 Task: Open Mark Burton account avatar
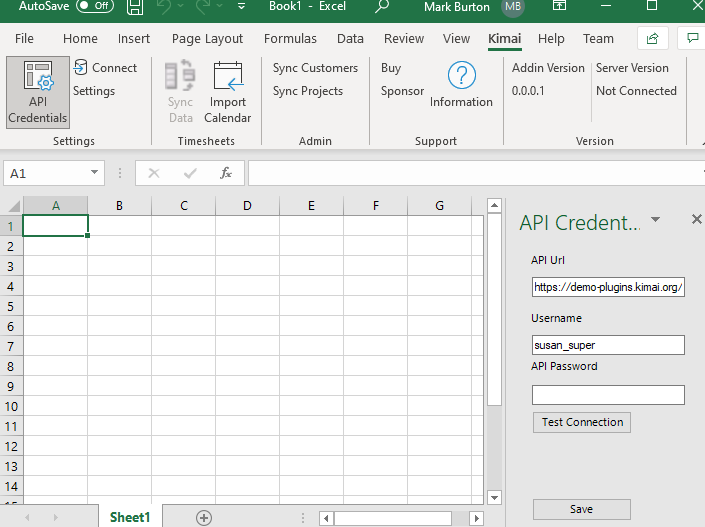513,7
